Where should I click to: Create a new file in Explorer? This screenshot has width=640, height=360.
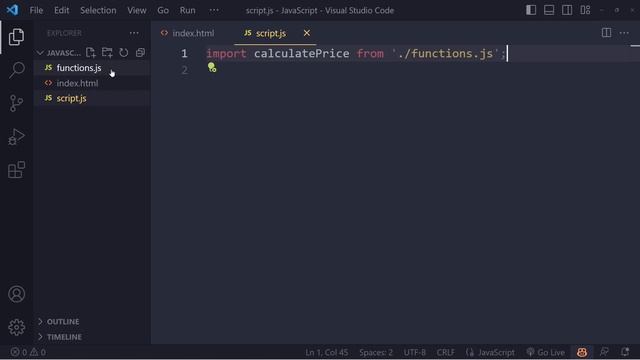91,53
